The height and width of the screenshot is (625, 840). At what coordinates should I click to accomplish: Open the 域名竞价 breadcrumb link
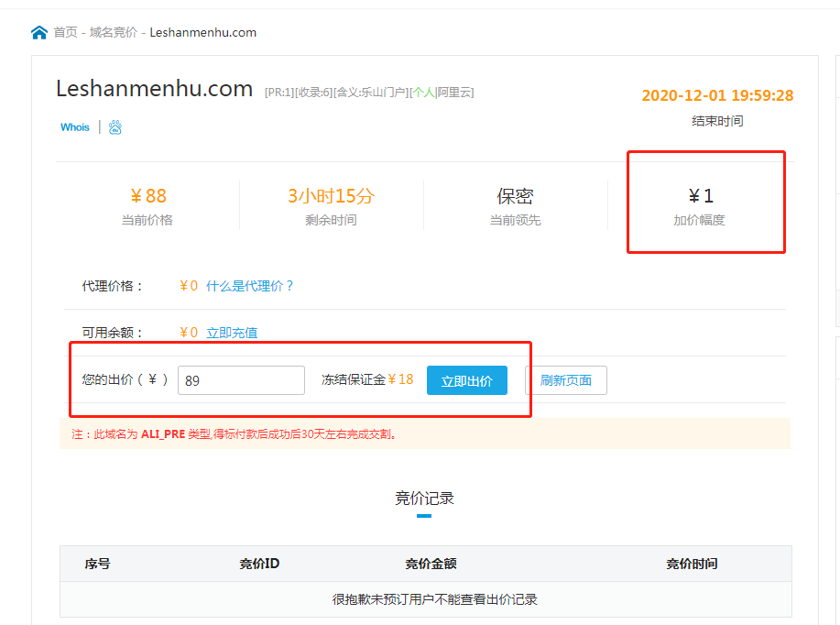click(x=114, y=32)
